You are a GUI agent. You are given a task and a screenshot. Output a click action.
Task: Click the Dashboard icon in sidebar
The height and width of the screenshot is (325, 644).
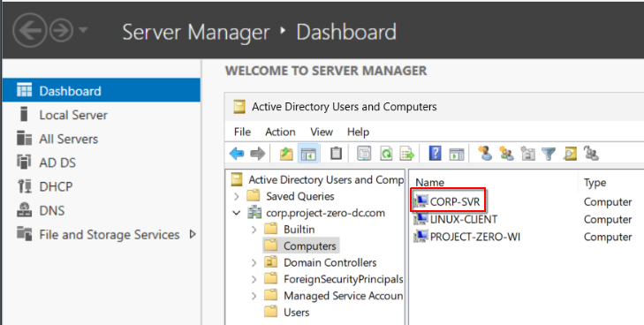(24, 90)
